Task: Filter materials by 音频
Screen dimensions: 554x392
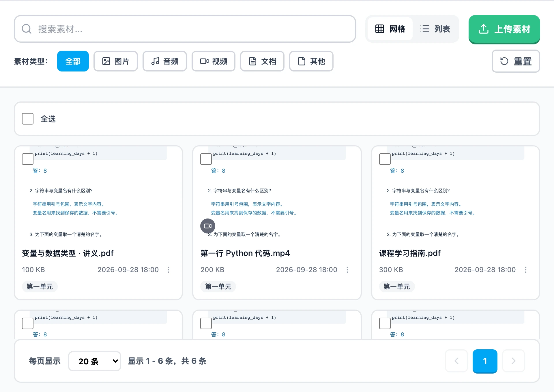Action: click(x=165, y=61)
